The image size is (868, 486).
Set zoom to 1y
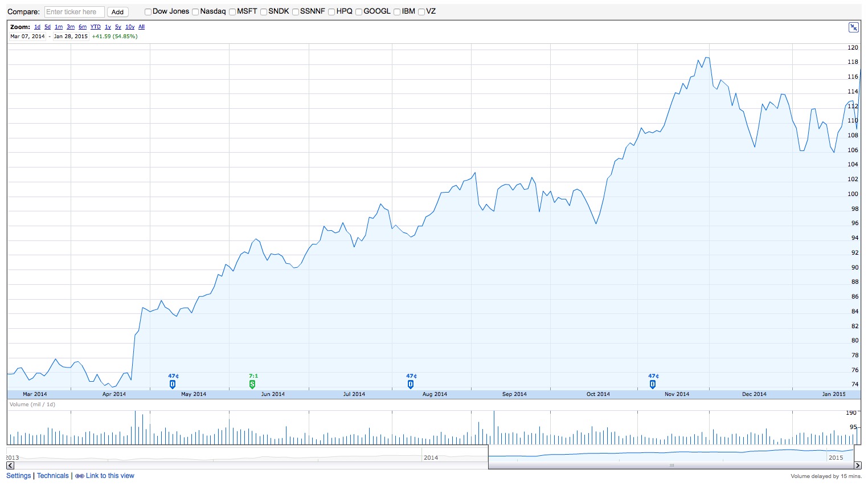coord(108,27)
